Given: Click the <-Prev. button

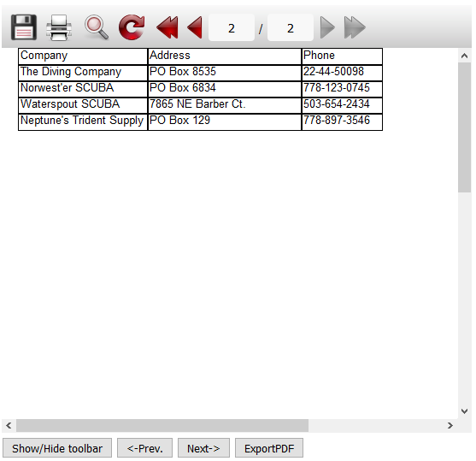Looking at the screenshot, I should (x=144, y=448).
